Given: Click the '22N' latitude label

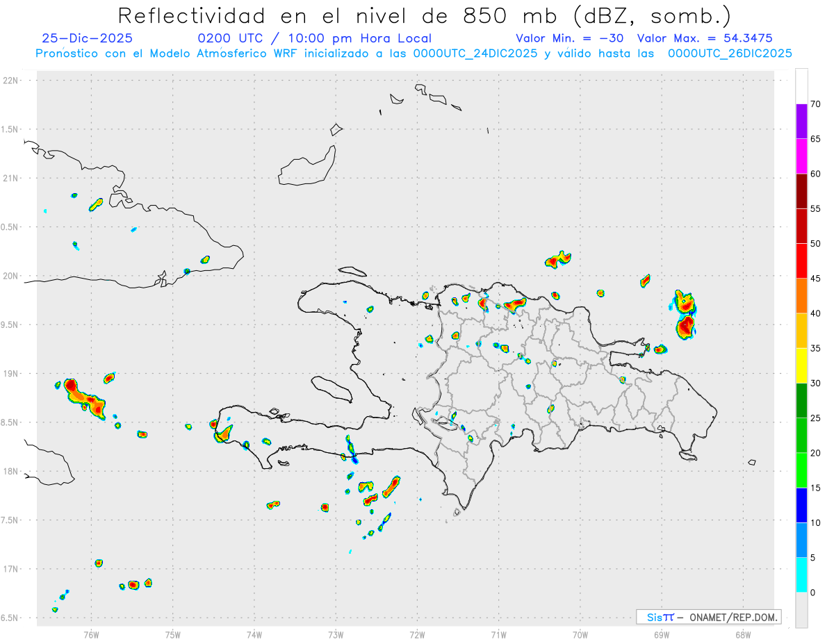Looking at the screenshot, I should coord(10,80).
